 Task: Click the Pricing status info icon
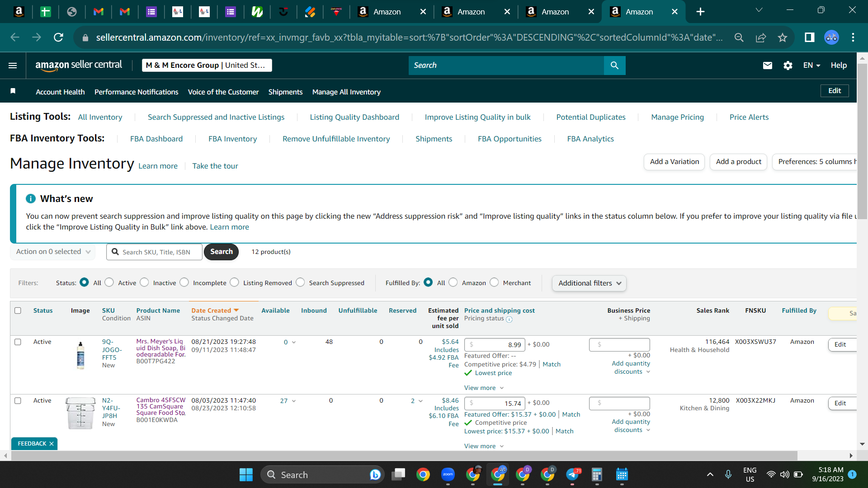pos(509,319)
